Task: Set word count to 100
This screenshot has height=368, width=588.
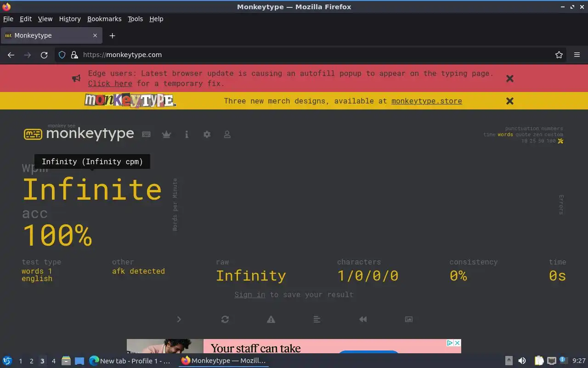Action: tap(551, 141)
